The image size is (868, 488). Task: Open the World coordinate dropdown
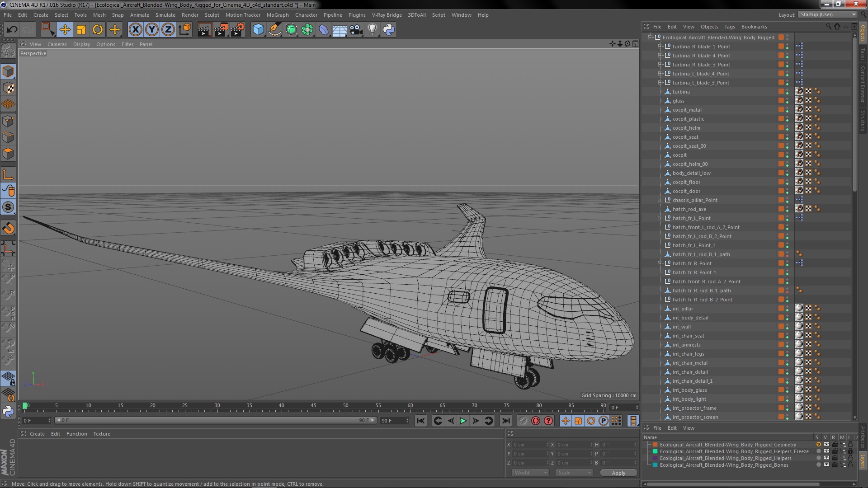[x=530, y=473]
